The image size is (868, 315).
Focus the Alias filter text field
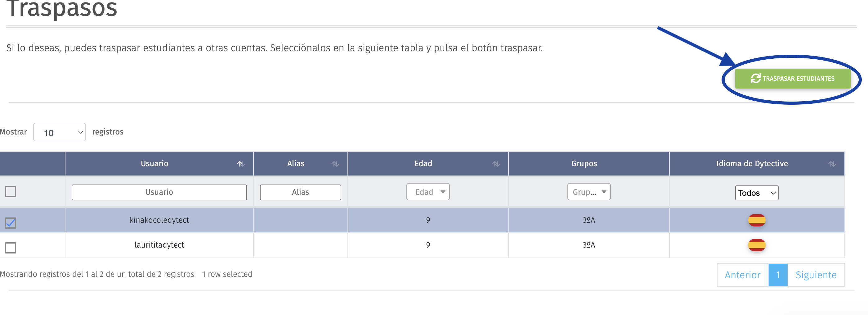(300, 192)
